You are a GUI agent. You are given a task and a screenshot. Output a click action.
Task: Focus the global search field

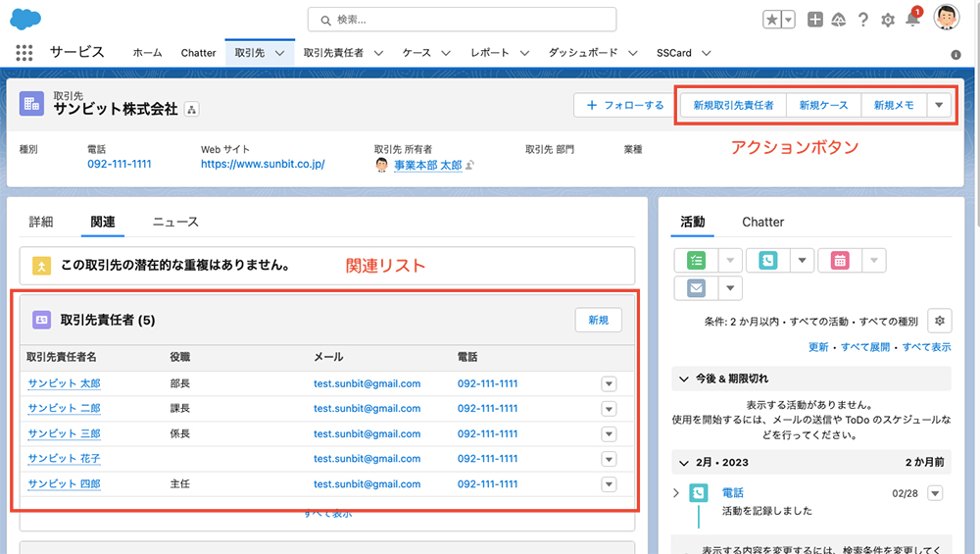(x=462, y=20)
